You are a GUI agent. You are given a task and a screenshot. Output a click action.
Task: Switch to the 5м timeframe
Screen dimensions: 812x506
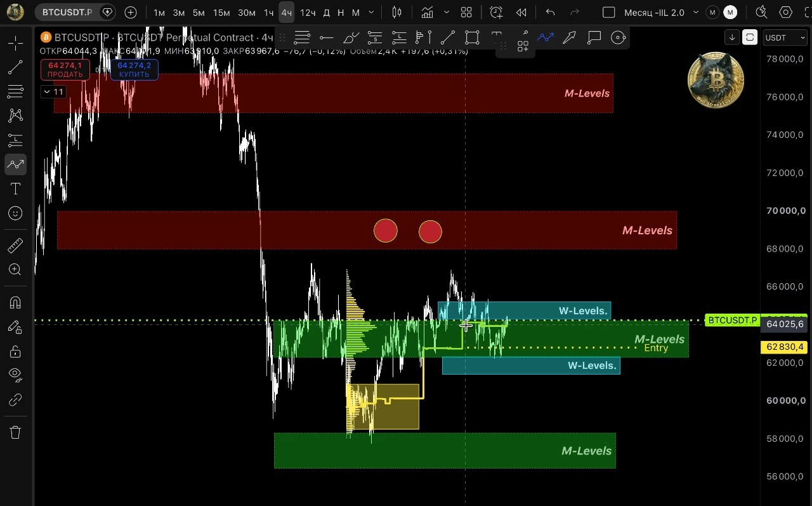[199, 13]
